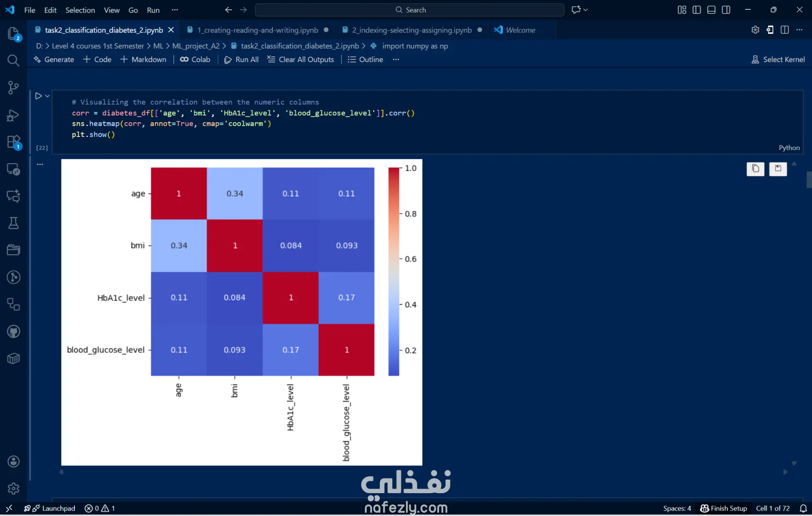Open the cell output ellipsis menu
The height and width of the screenshot is (516, 812).
(40, 164)
